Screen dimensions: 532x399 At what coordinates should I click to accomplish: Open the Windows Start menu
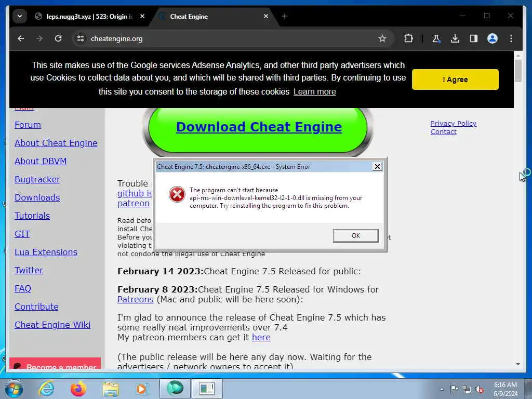(14, 389)
